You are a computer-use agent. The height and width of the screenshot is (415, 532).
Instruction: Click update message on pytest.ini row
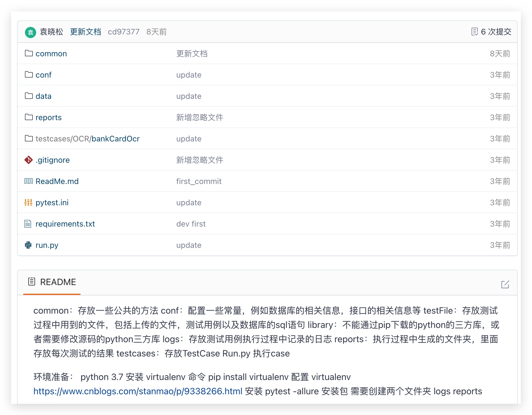(189, 202)
